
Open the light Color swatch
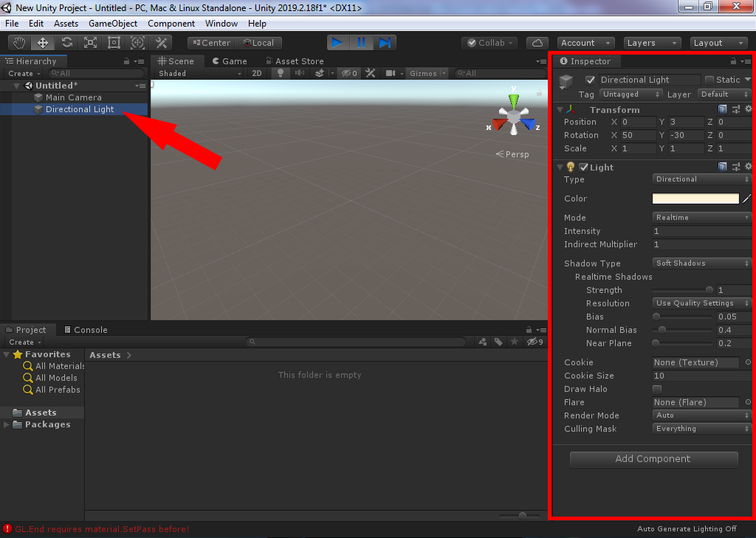[695, 199]
